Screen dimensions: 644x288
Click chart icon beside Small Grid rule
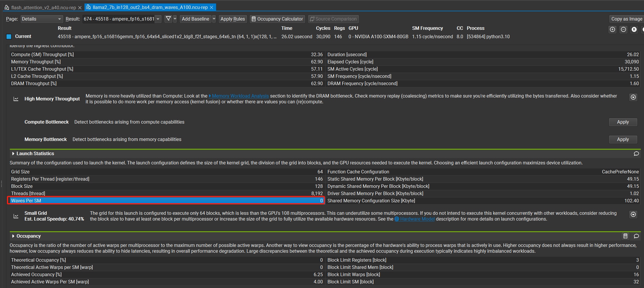tap(16, 216)
